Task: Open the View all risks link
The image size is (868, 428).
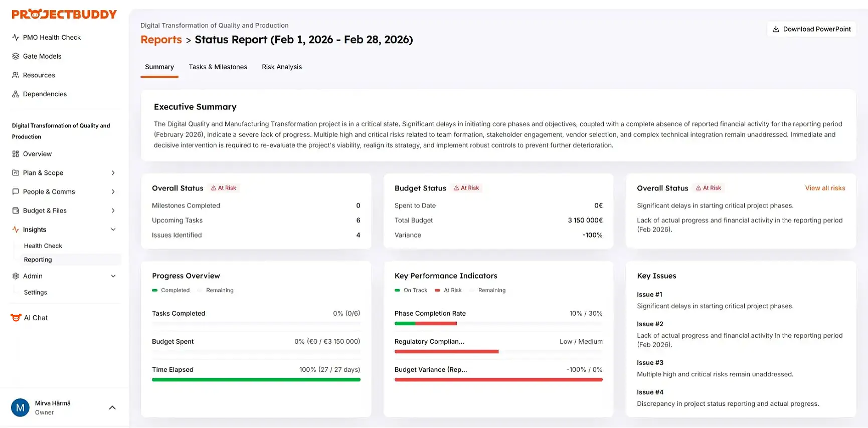Action: pyautogui.click(x=825, y=188)
